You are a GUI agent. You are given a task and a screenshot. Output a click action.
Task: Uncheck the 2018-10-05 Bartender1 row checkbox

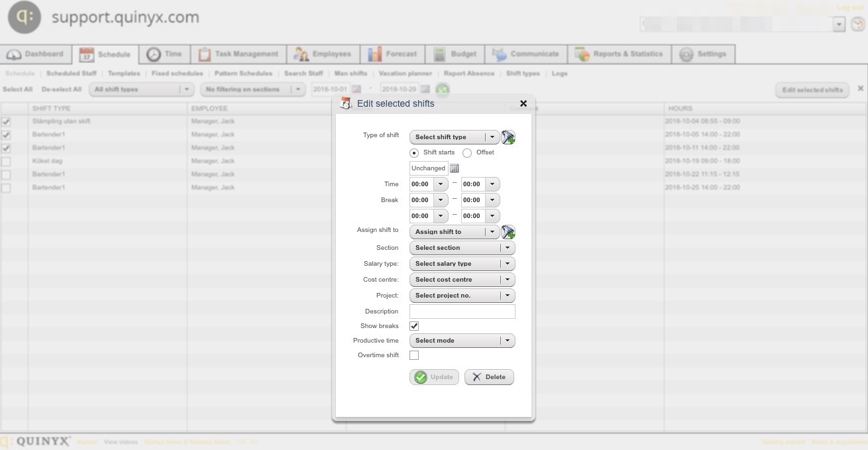6,135
